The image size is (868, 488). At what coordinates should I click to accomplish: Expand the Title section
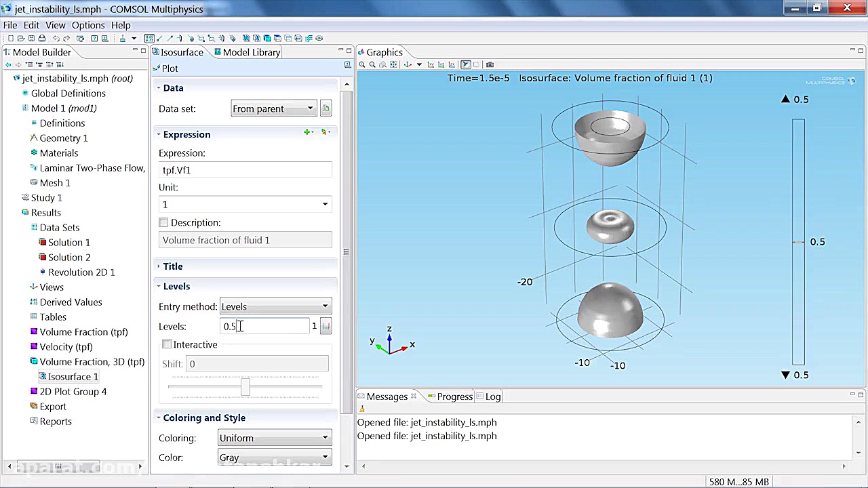(172, 266)
